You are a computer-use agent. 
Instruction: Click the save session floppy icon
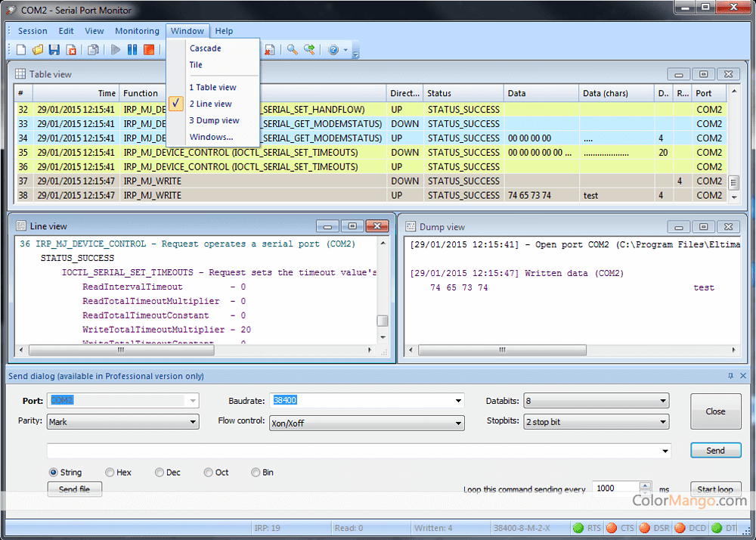pyautogui.click(x=54, y=50)
